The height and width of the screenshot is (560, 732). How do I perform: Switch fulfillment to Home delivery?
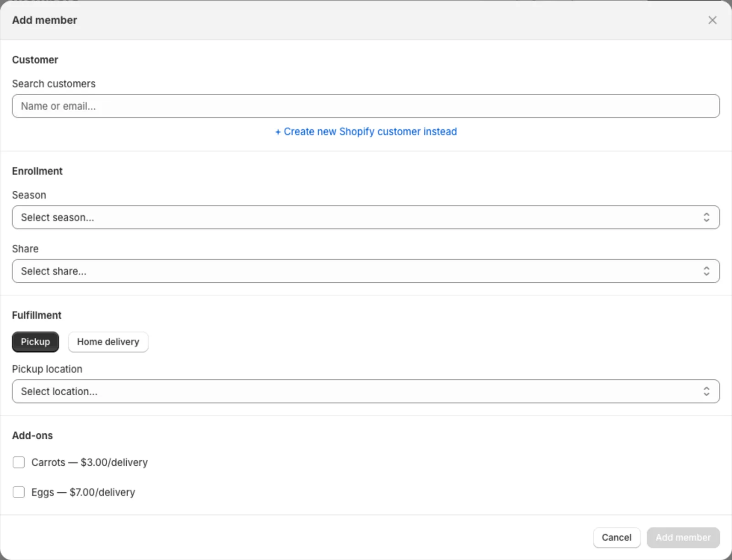coord(108,342)
